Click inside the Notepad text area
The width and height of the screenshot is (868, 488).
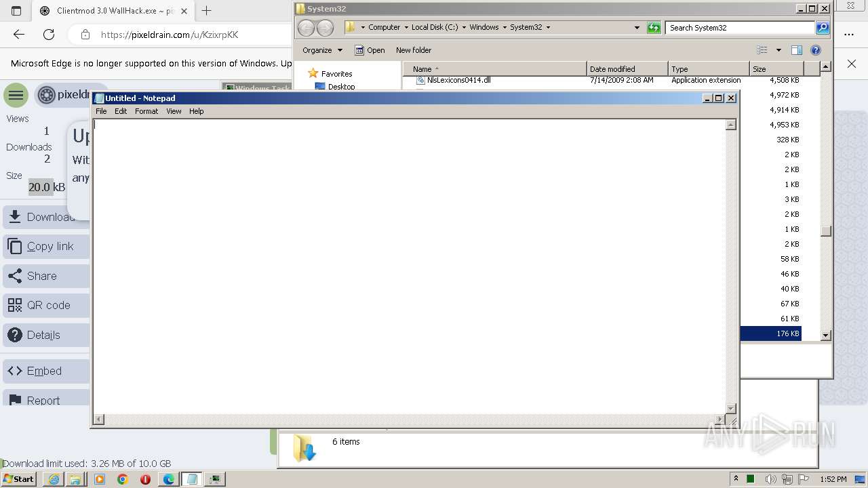click(x=409, y=266)
